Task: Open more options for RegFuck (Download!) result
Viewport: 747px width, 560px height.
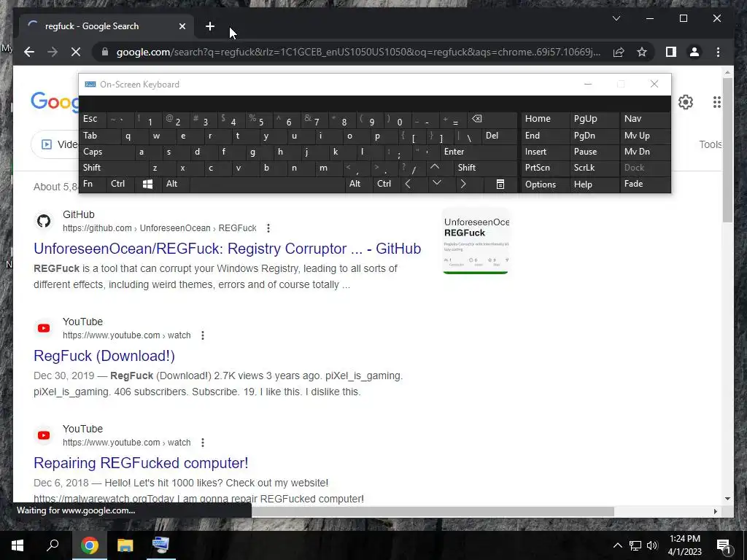Action: 203,335
